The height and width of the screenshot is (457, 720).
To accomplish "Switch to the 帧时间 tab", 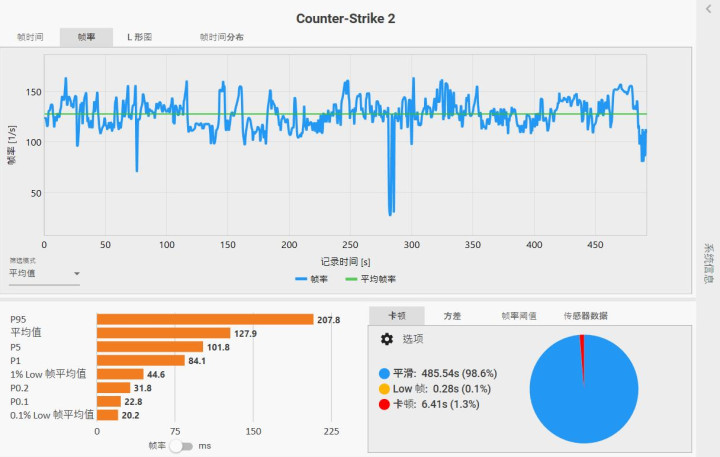I will point(30,37).
